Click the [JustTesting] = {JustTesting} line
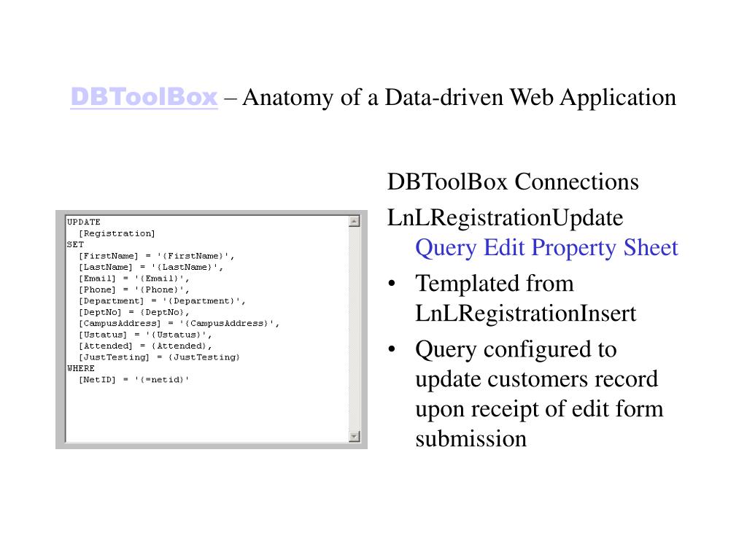 coord(159,357)
